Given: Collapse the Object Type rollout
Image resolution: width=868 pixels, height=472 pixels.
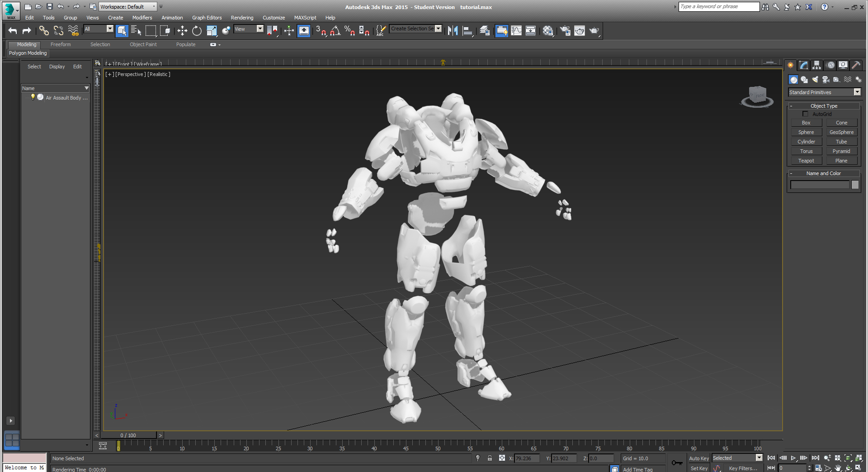Looking at the screenshot, I should (x=823, y=106).
